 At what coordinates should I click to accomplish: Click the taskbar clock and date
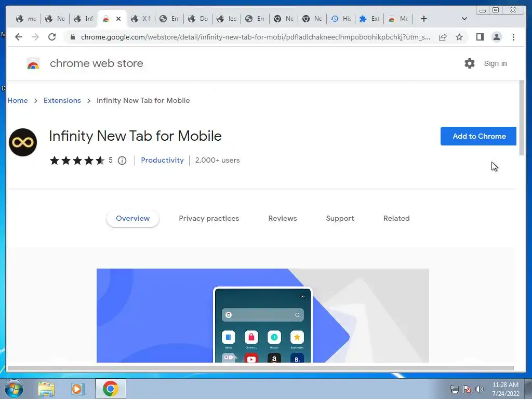[x=506, y=389]
